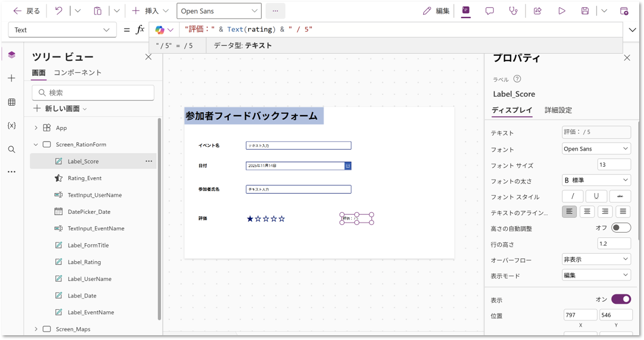The height and width of the screenshot is (340, 644).
Task: Open the Data pane from left sidebar
Action: click(12, 102)
